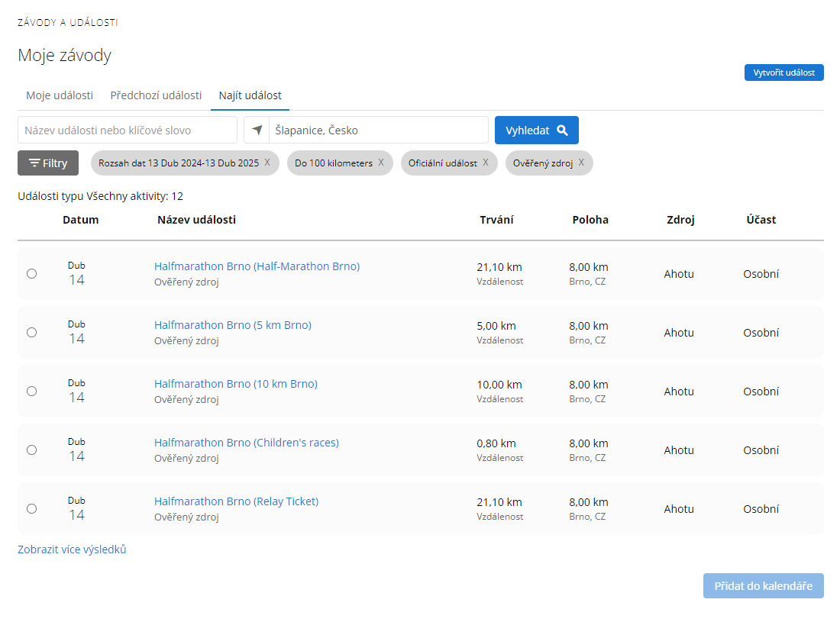
Task: Expand results with Zobrazit více výsledků
Action: 72,549
